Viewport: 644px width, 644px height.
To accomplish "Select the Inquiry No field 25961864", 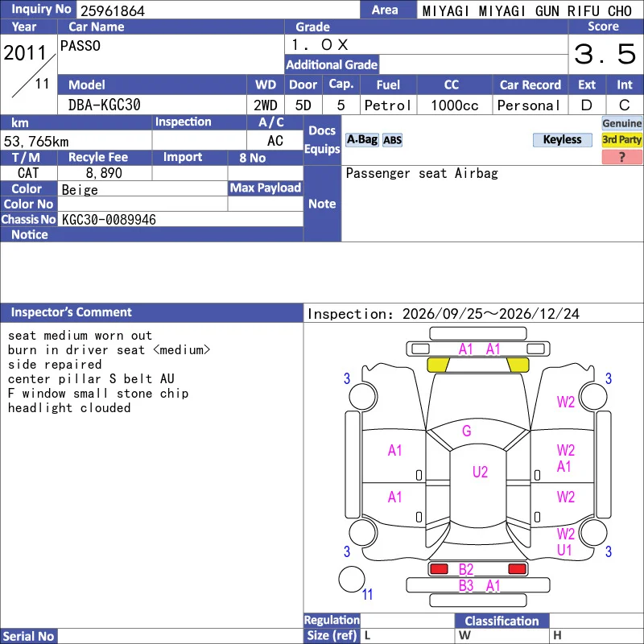I will (217, 10).
